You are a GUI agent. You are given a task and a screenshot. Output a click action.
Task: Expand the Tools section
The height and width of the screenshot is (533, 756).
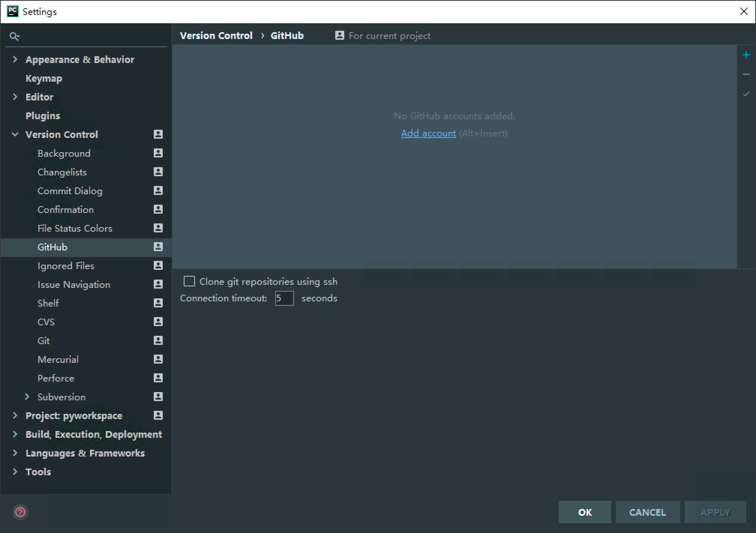[x=15, y=472]
